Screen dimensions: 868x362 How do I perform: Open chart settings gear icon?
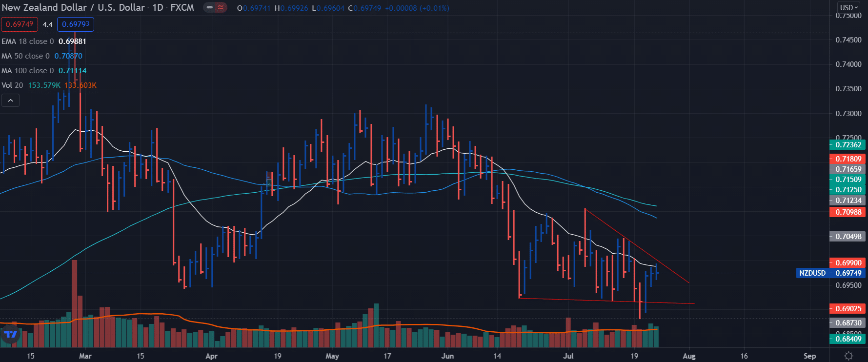click(x=848, y=356)
